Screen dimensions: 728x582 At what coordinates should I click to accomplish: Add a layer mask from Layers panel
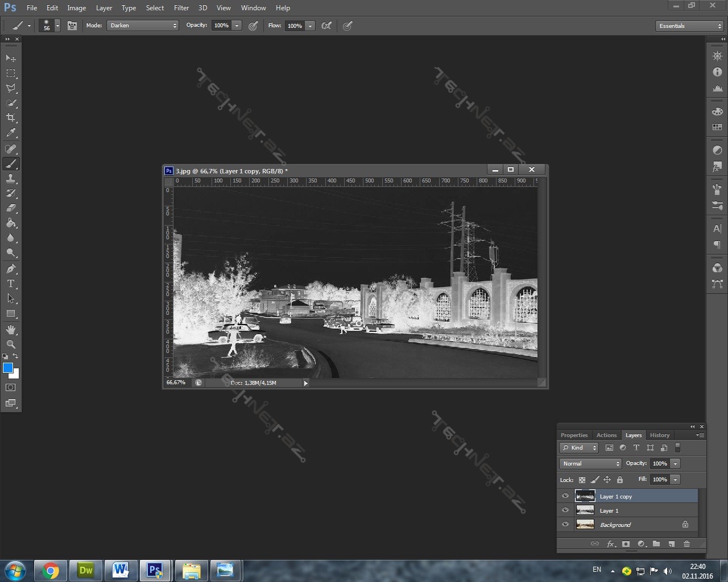(x=626, y=544)
